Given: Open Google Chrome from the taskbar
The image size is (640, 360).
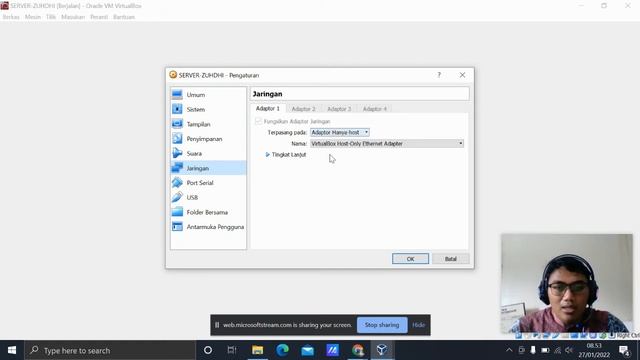Looking at the screenshot, I should coord(358,350).
